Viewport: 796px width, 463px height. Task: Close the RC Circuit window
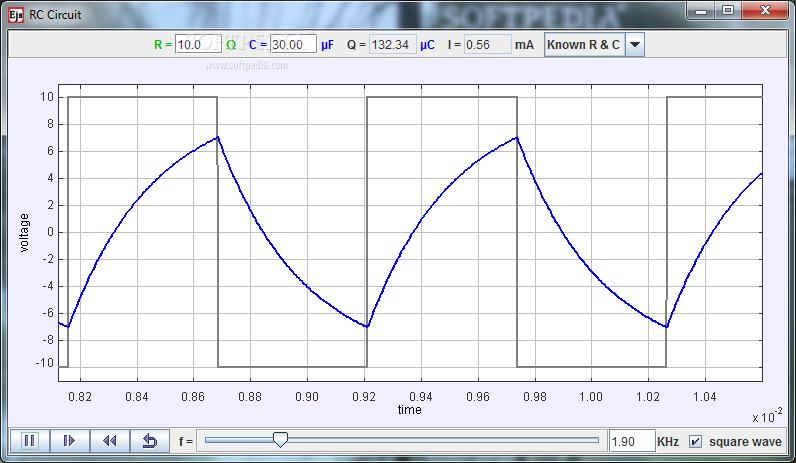765,11
